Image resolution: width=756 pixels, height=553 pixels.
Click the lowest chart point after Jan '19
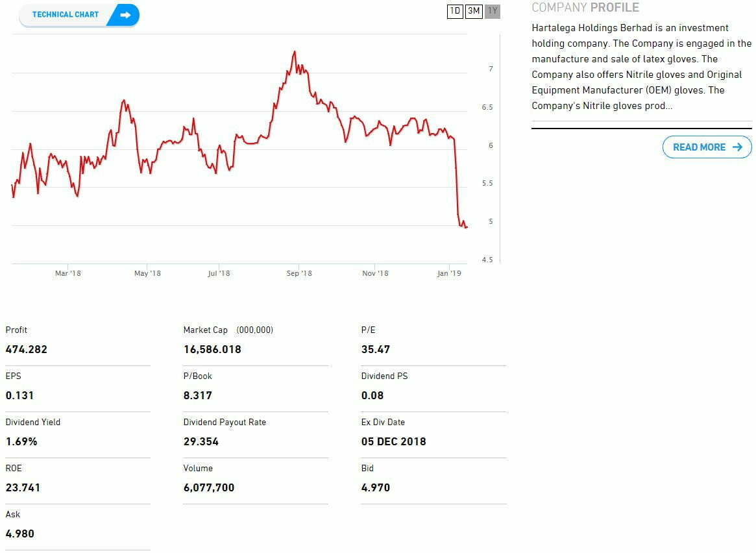coord(466,227)
